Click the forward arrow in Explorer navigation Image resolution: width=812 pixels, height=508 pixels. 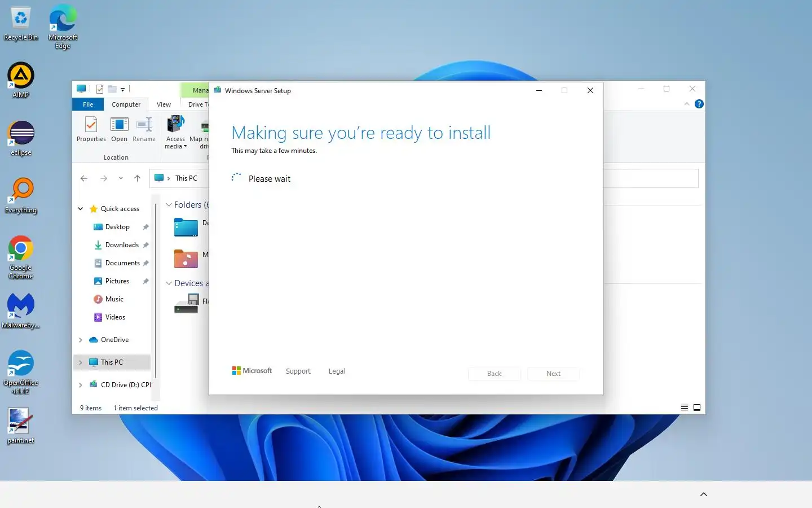pos(104,178)
